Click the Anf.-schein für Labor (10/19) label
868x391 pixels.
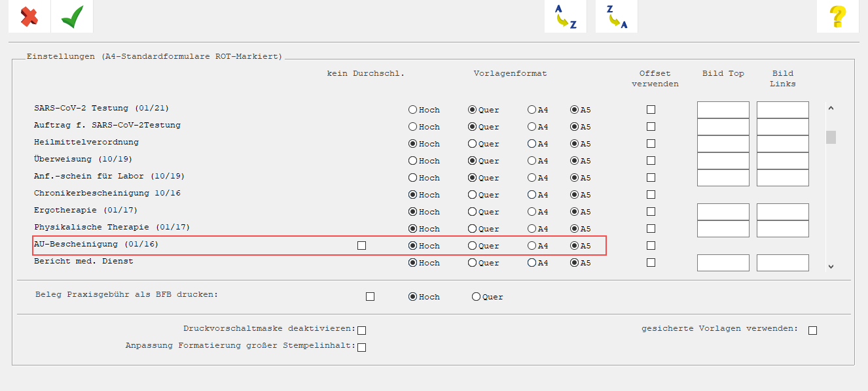(x=109, y=177)
